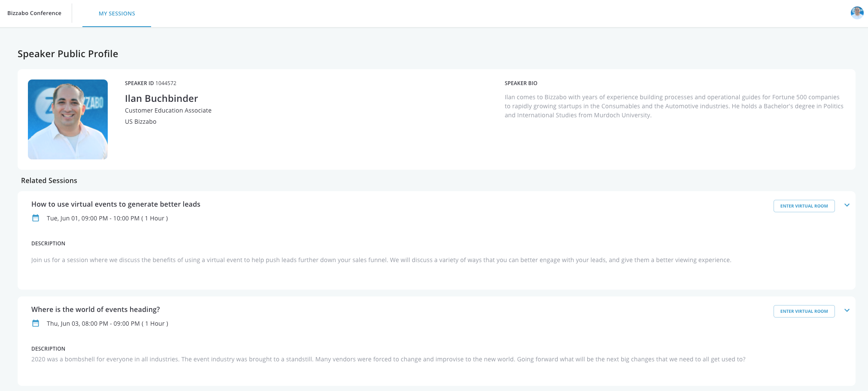
Task: Enter virtual room for the leads generation session
Action: (804, 206)
